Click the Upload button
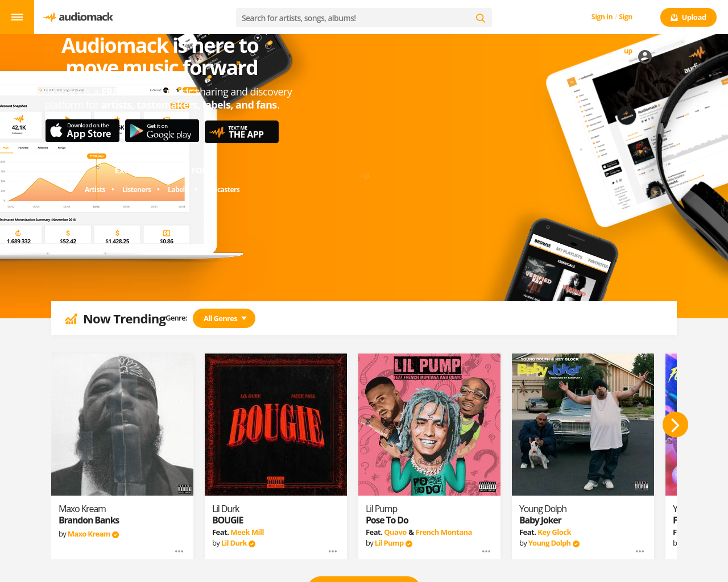Image resolution: width=728 pixels, height=582 pixels. [688, 17]
